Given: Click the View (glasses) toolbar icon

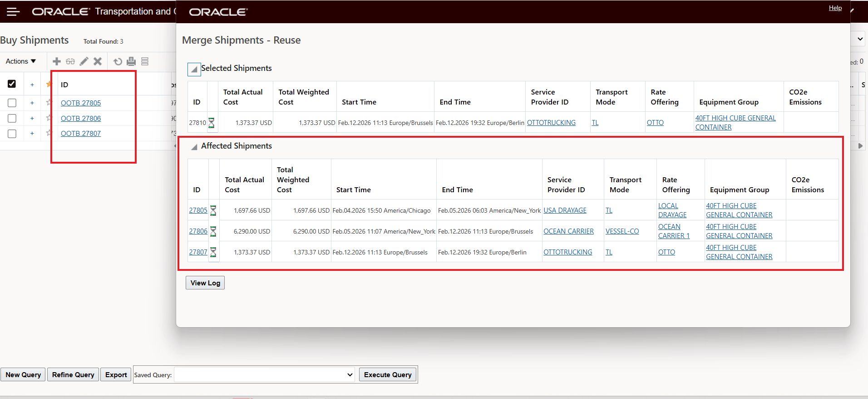Looking at the screenshot, I should [70, 61].
